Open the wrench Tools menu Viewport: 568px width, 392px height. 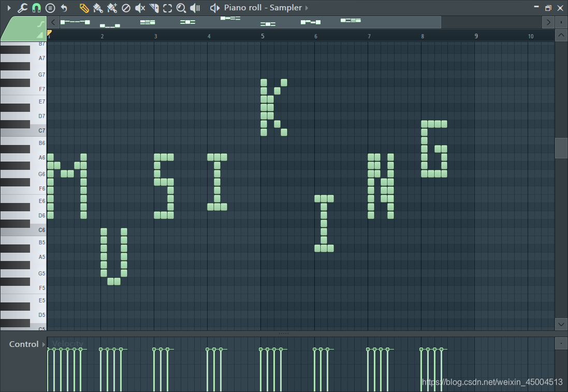(22, 8)
